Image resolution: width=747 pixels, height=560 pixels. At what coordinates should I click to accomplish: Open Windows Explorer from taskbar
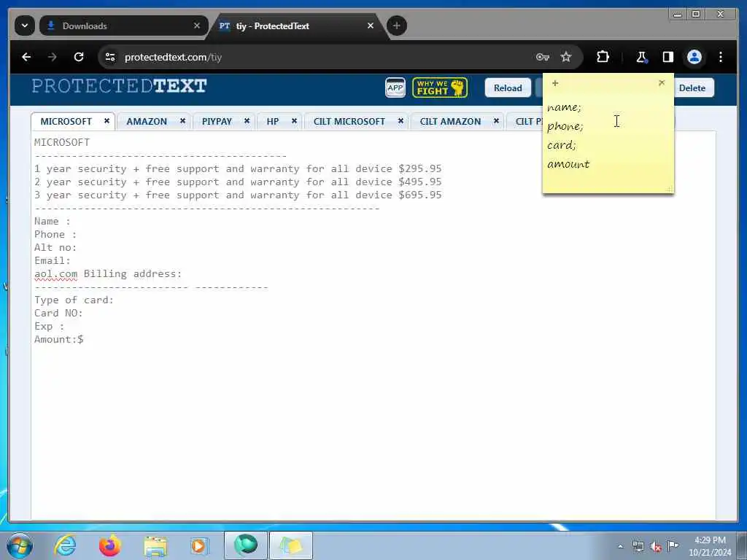pyautogui.click(x=155, y=545)
